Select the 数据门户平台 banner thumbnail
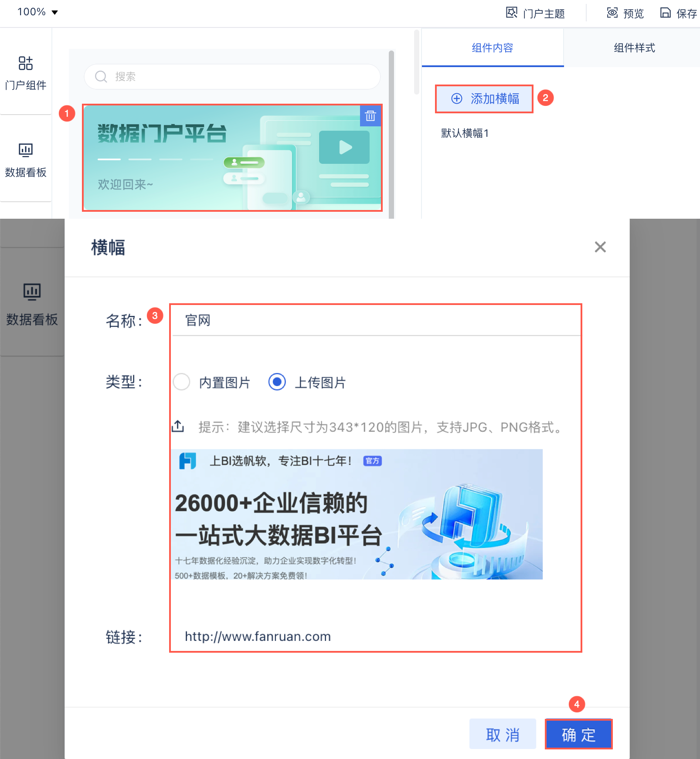The height and width of the screenshot is (759, 700). tap(232, 158)
